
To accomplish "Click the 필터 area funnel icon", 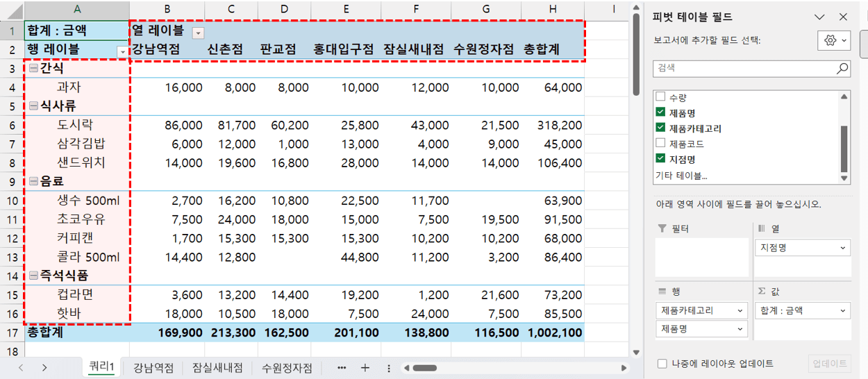I will pos(661,228).
